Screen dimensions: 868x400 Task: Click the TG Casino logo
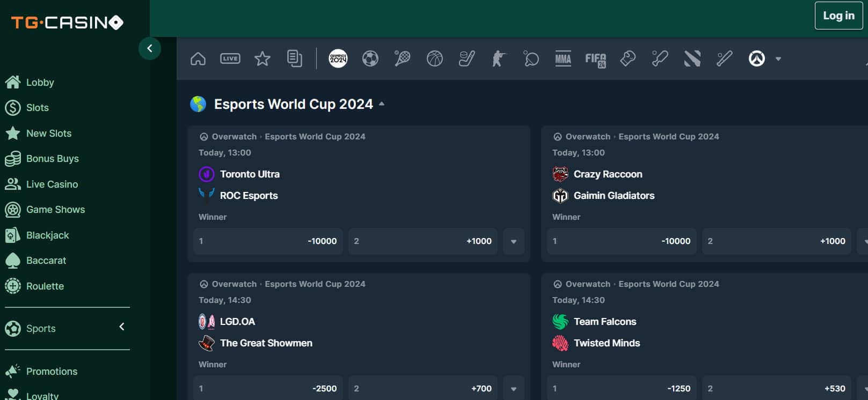click(x=67, y=23)
